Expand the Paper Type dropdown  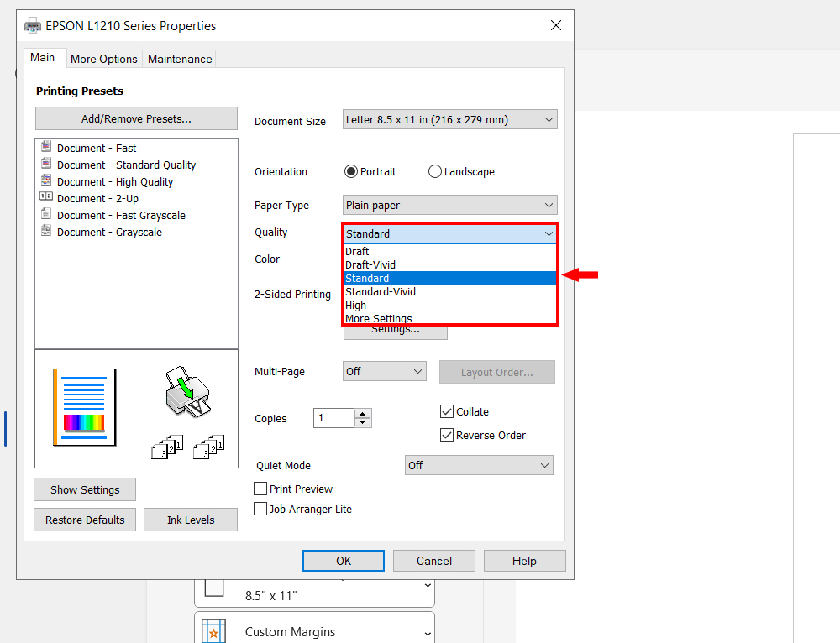tap(450, 206)
